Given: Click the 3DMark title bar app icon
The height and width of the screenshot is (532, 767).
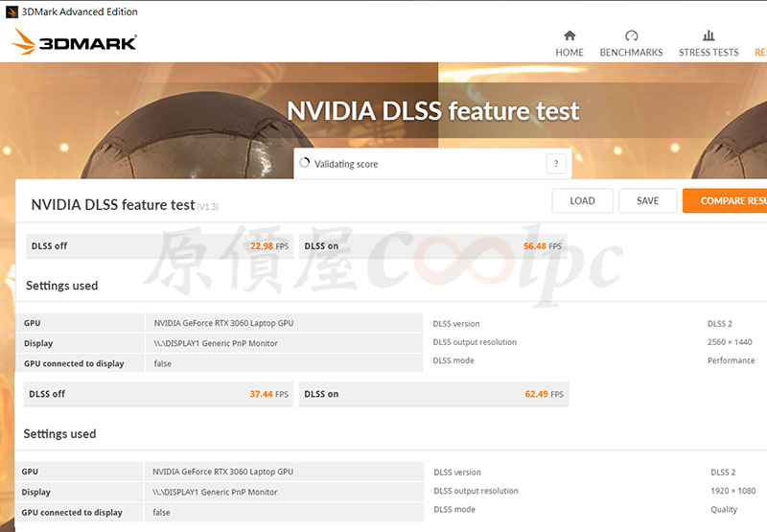Looking at the screenshot, I should tap(12, 12).
